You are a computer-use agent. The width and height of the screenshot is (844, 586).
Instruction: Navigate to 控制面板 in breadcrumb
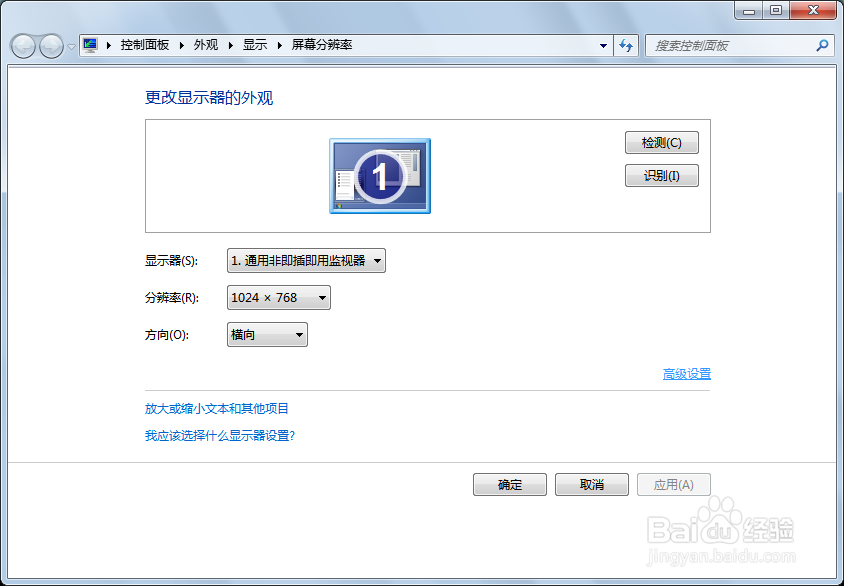[145, 45]
